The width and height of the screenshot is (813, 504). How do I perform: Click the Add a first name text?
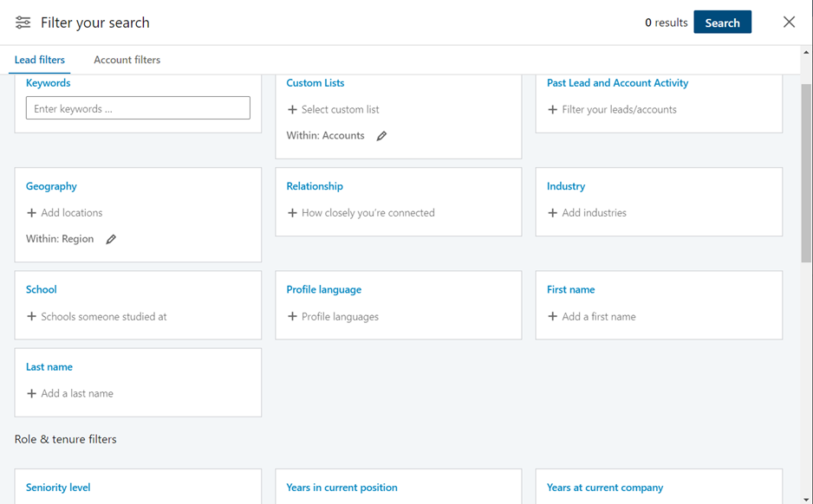(x=599, y=316)
